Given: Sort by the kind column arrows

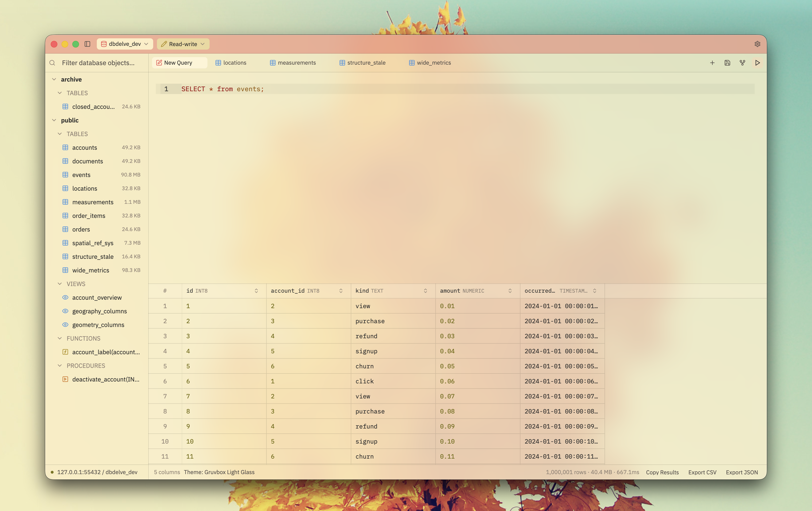Looking at the screenshot, I should coord(426,291).
